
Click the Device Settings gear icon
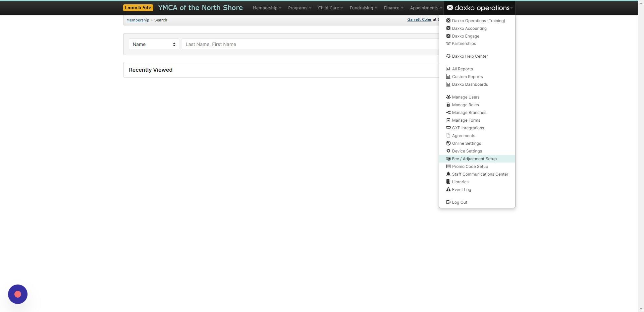448,151
